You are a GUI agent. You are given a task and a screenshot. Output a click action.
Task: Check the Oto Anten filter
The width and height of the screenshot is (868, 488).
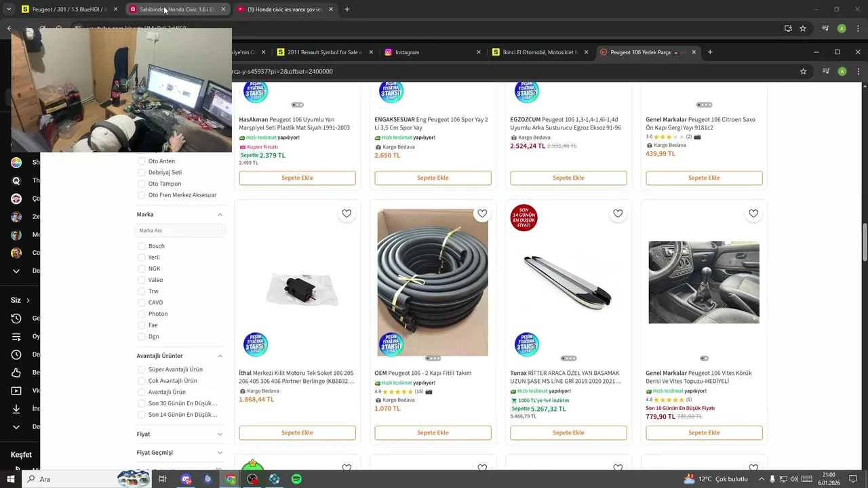[x=141, y=161]
